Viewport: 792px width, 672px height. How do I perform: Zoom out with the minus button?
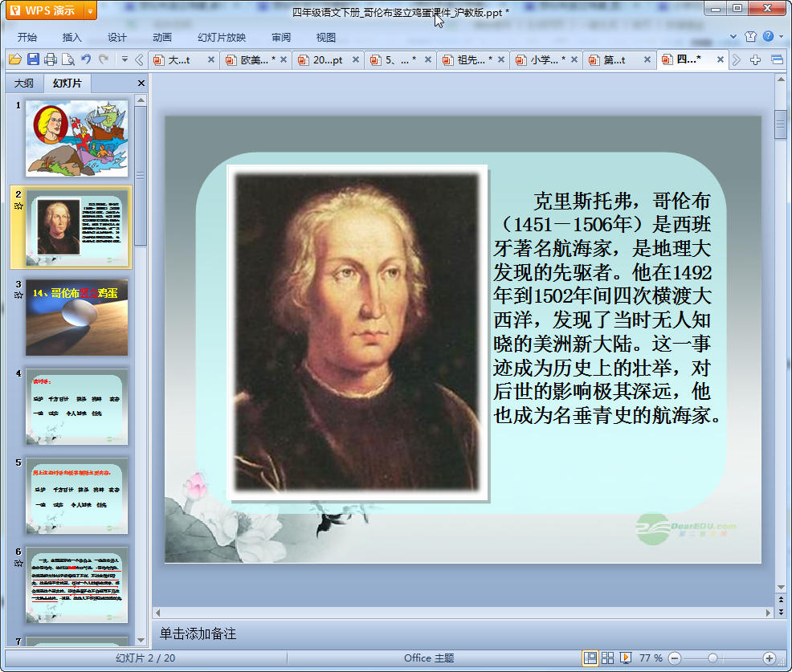(x=674, y=658)
